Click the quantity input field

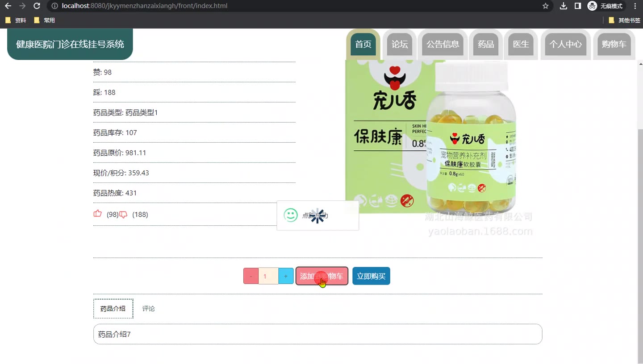(268, 276)
